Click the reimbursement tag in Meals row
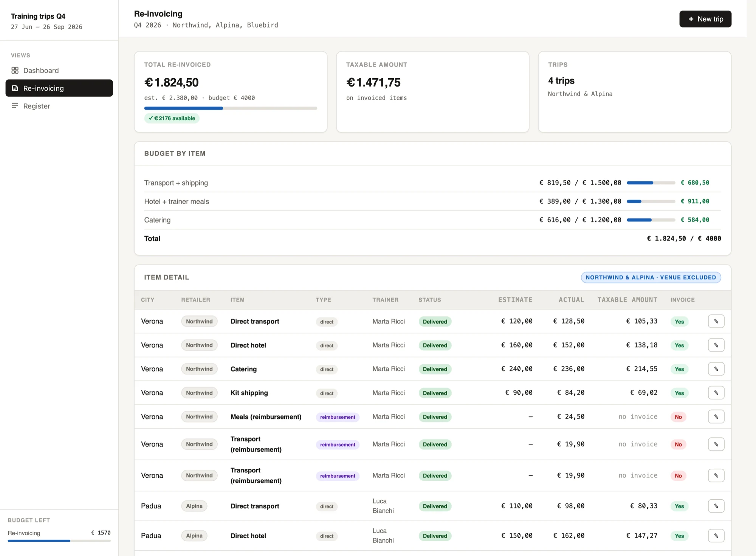The width and height of the screenshot is (756, 556). [x=338, y=417]
